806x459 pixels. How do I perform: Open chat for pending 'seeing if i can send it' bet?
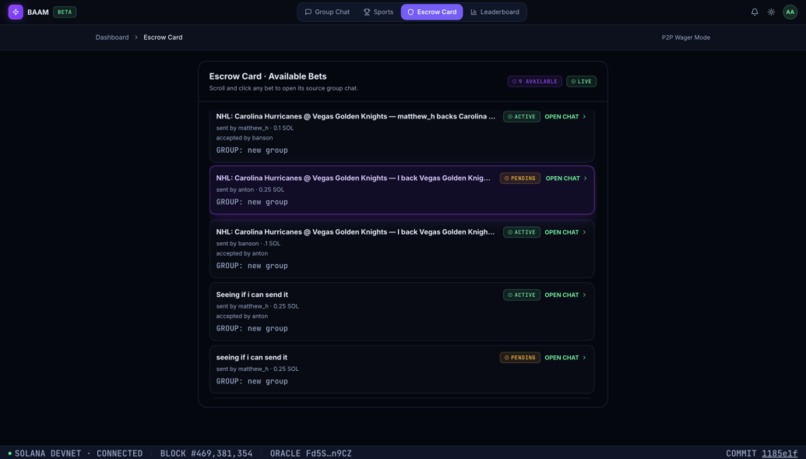click(x=565, y=358)
